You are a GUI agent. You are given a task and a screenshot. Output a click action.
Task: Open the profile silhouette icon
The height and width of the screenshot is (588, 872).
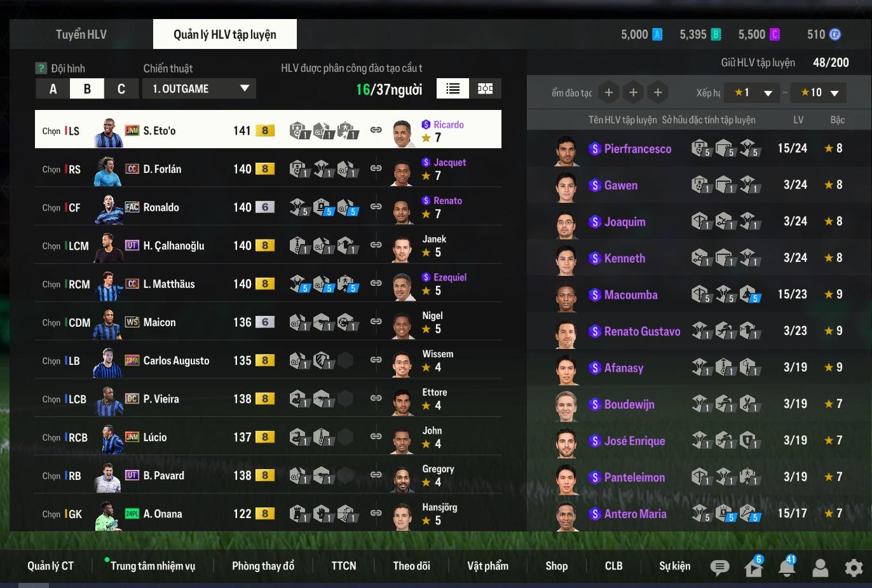click(x=821, y=567)
